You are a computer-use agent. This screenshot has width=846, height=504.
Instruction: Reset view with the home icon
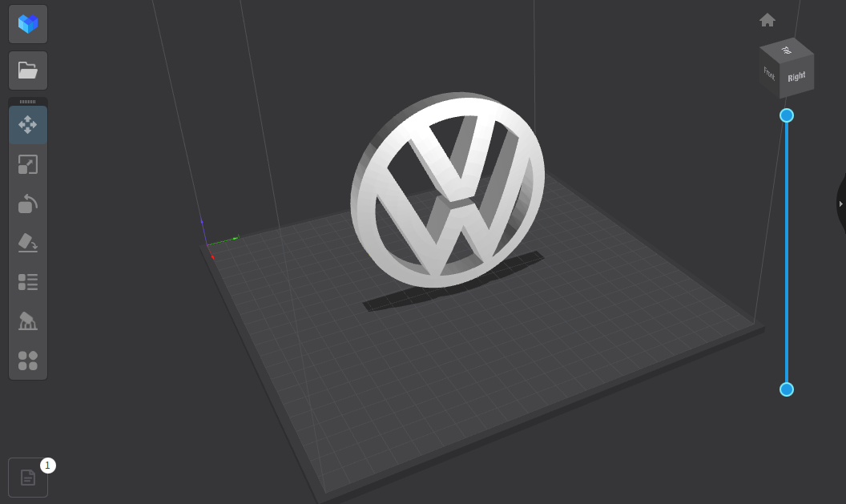767,20
